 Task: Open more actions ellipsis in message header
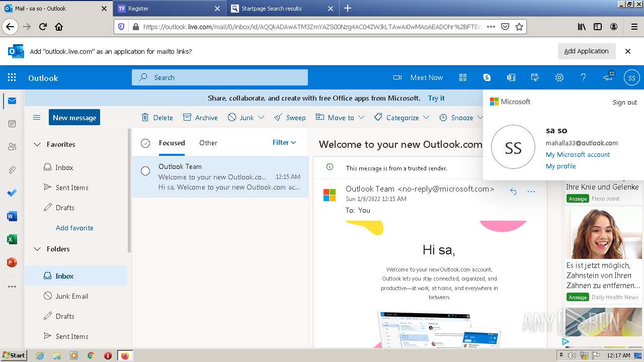click(531, 191)
